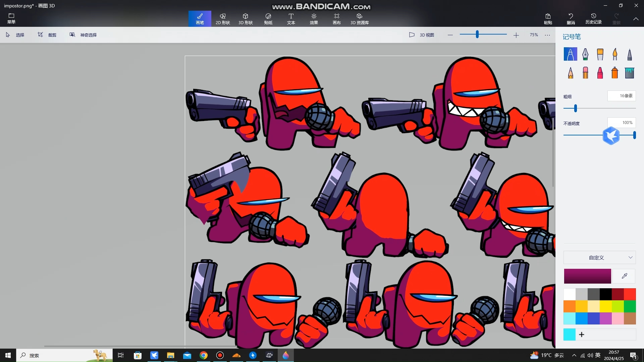This screenshot has width=644, height=362.
Task: Add a new custom color
Action: 582,335
